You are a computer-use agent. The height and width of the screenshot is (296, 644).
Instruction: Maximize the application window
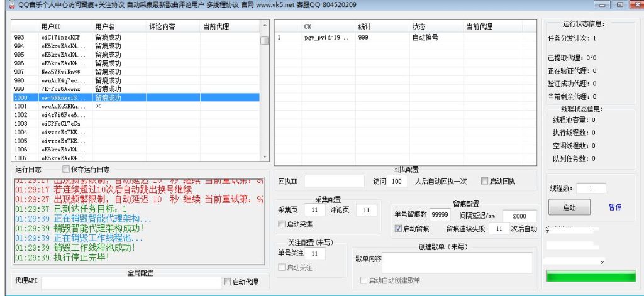pos(619,5)
